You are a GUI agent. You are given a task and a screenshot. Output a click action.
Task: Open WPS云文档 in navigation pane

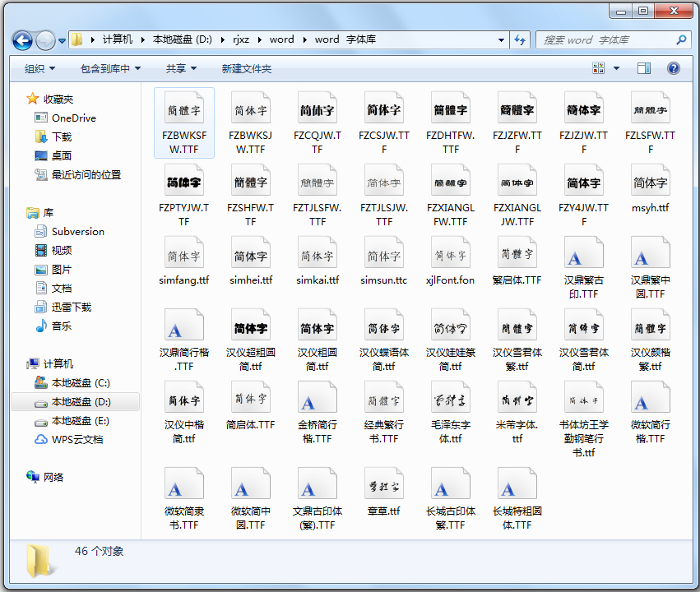click(x=77, y=439)
